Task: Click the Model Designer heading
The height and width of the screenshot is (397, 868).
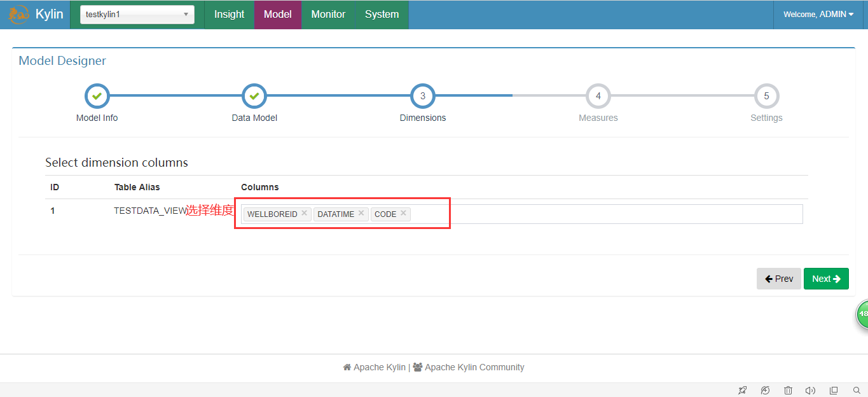Action: click(x=62, y=61)
